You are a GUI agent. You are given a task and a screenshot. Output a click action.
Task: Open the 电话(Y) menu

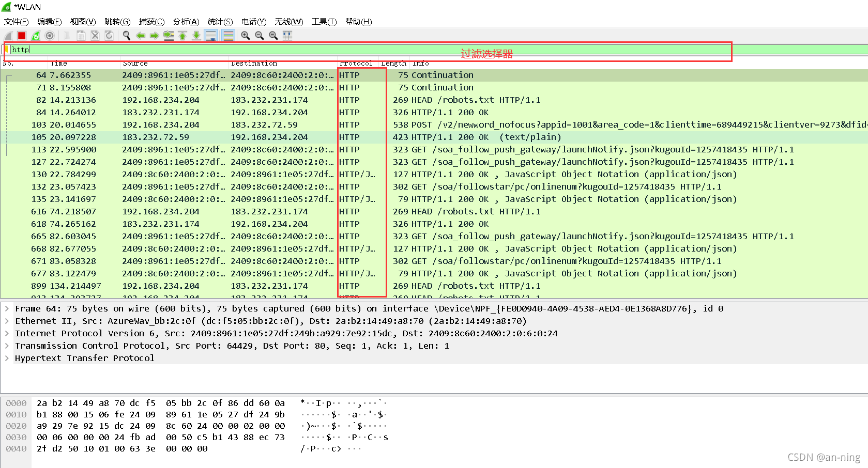(x=254, y=22)
